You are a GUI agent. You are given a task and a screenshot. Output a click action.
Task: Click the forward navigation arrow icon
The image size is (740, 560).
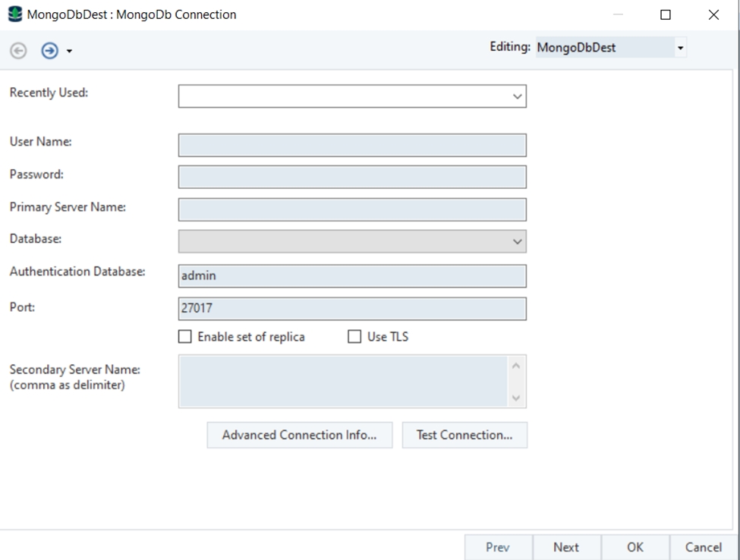click(49, 51)
